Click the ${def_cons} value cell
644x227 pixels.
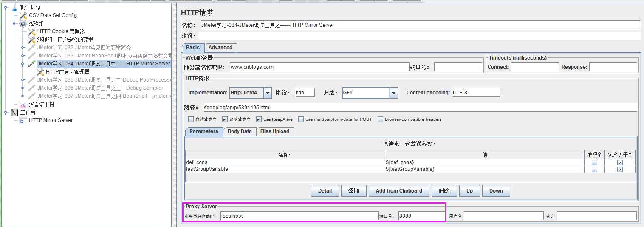485,162
